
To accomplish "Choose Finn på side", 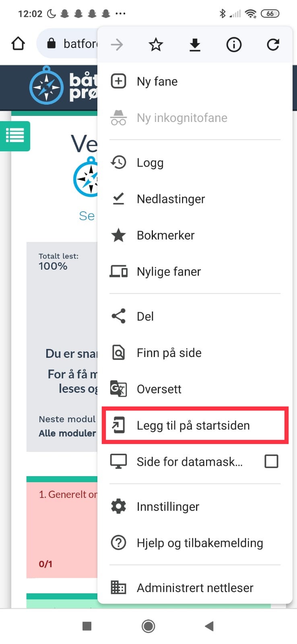I will click(195, 353).
